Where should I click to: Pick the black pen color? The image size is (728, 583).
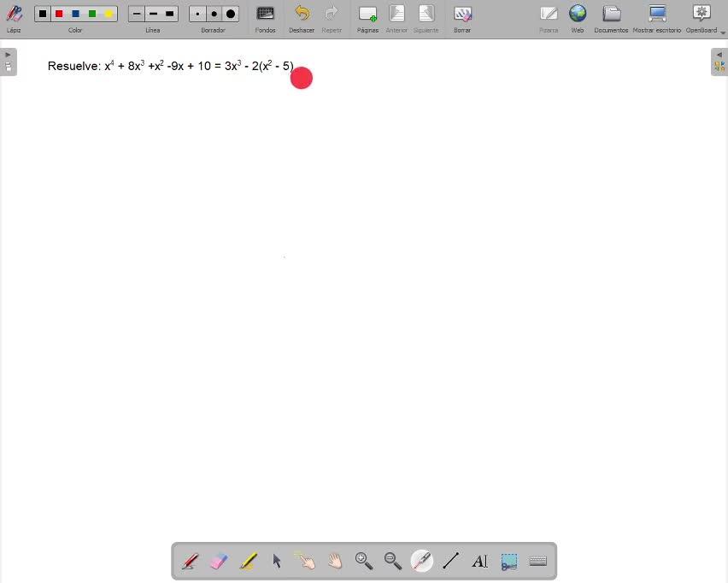coord(43,14)
